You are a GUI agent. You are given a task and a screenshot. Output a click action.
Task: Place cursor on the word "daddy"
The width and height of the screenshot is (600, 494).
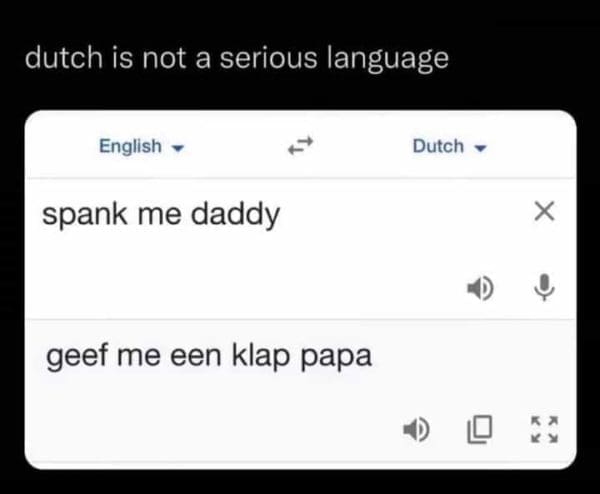(244, 213)
